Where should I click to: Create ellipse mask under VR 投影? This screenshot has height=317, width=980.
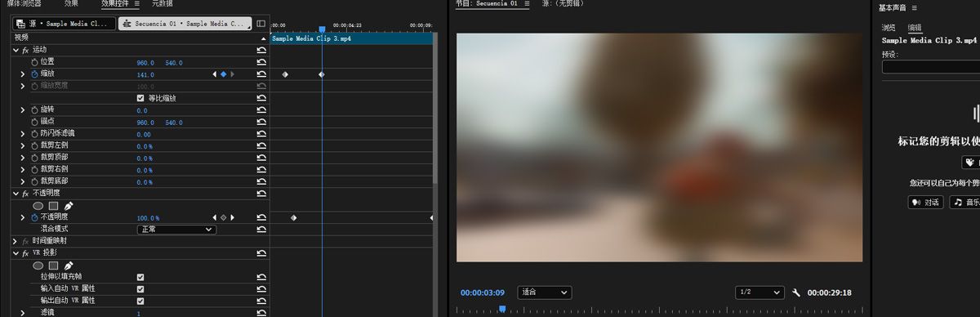coord(38,266)
